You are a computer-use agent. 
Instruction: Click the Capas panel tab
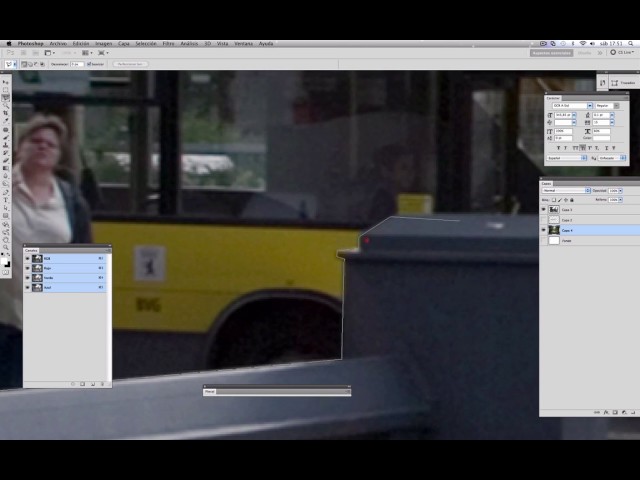pyautogui.click(x=547, y=183)
